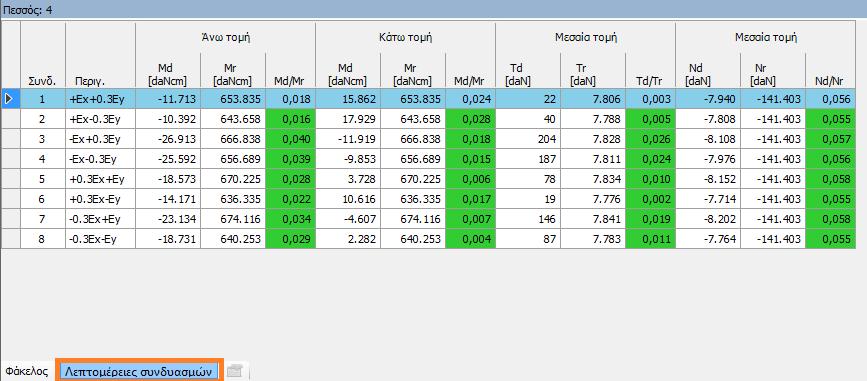
Task: Click the Περιγ. column header
Action: click(100, 82)
